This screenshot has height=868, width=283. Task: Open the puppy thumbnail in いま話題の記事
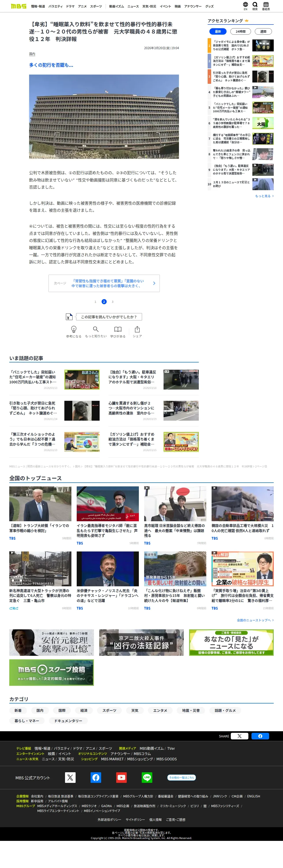tap(82, 411)
